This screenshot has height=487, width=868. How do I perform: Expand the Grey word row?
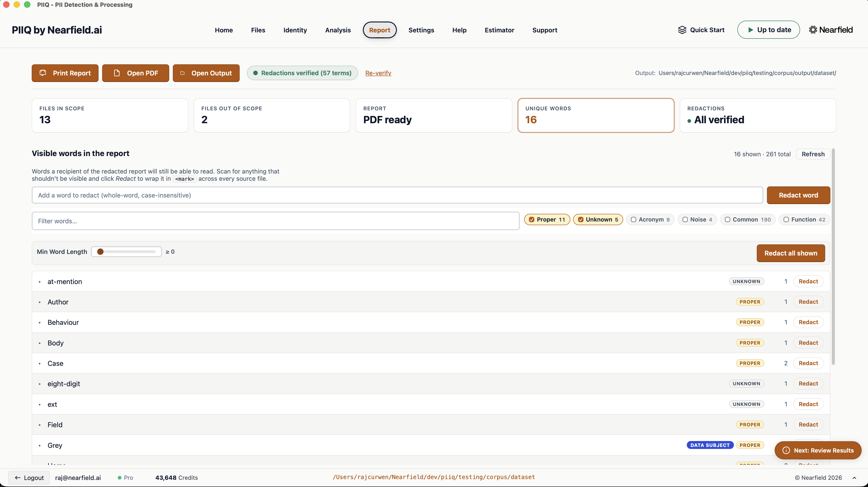pos(40,446)
